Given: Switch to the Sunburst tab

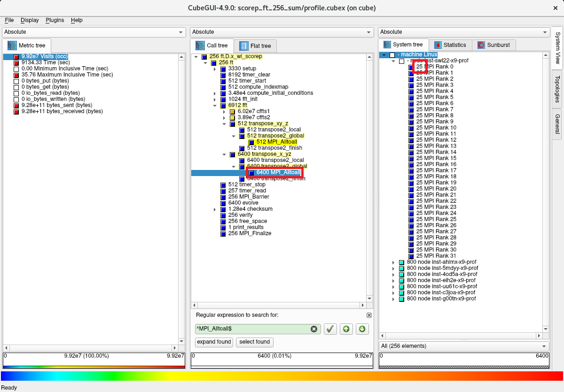Looking at the screenshot, I should coord(494,45).
